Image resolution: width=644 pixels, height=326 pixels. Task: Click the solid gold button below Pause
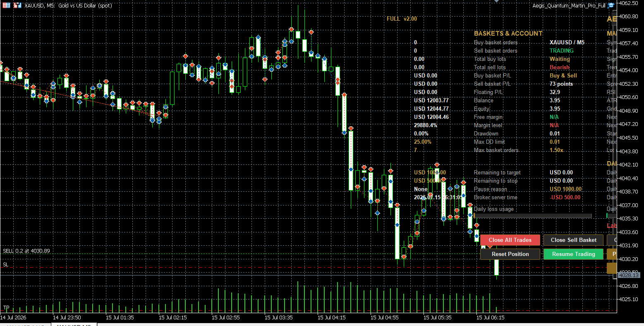tap(612, 268)
